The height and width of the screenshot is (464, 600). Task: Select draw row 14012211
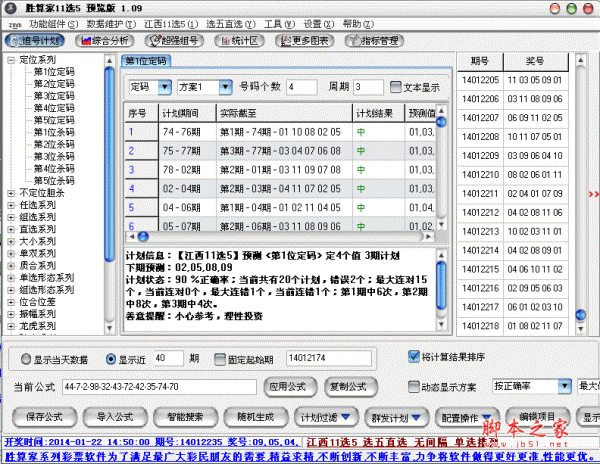tap(512, 194)
